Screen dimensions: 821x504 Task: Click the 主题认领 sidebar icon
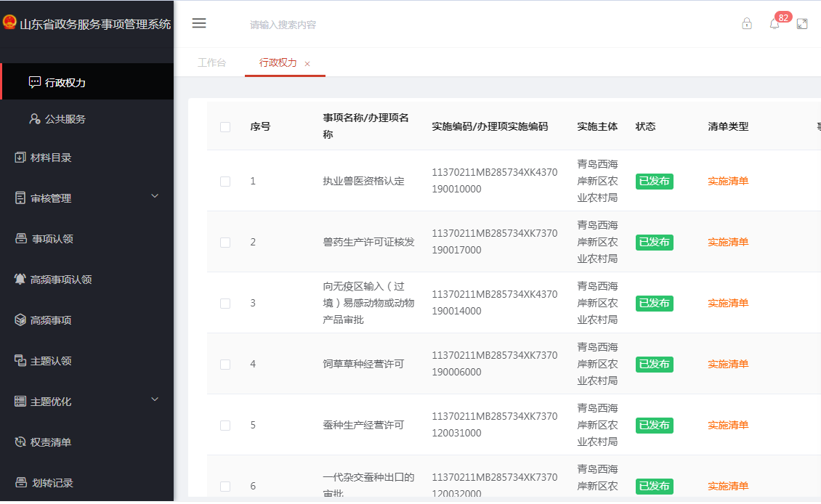pyautogui.click(x=20, y=361)
